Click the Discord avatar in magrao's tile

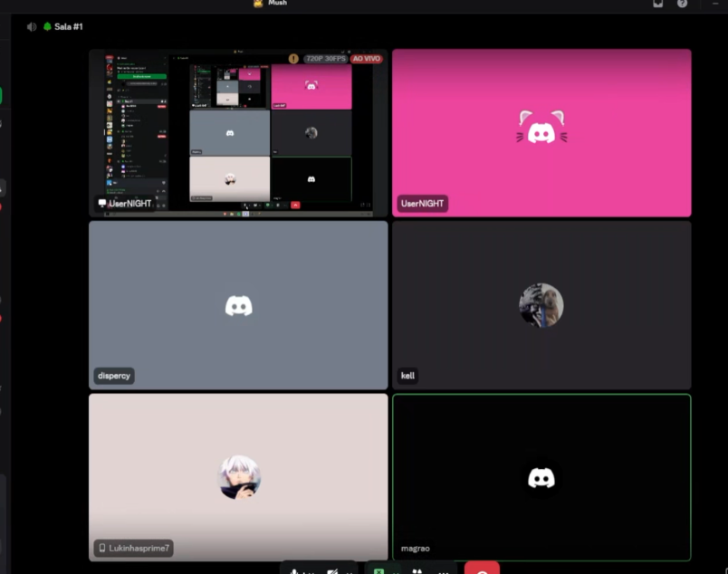click(x=541, y=478)
